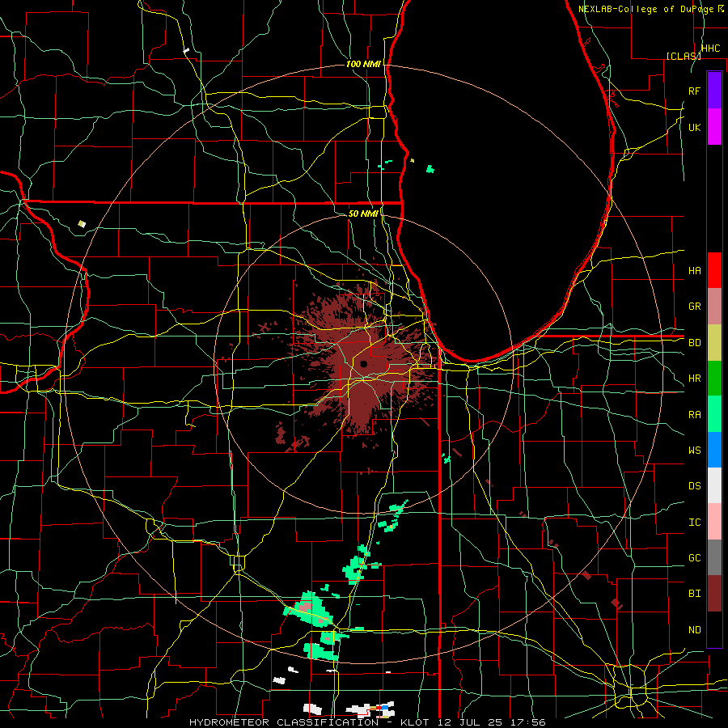Pick the HR dark green legend swatch

point(714,379)
